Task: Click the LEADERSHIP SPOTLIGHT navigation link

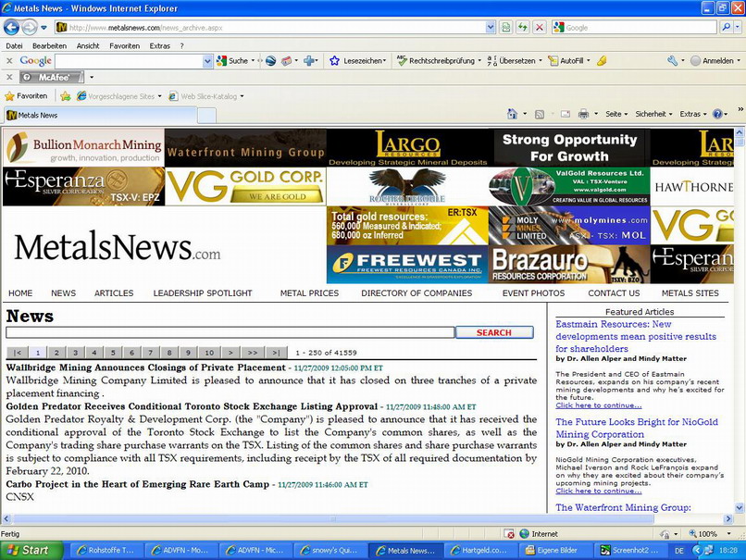Action: click(203, 293)
